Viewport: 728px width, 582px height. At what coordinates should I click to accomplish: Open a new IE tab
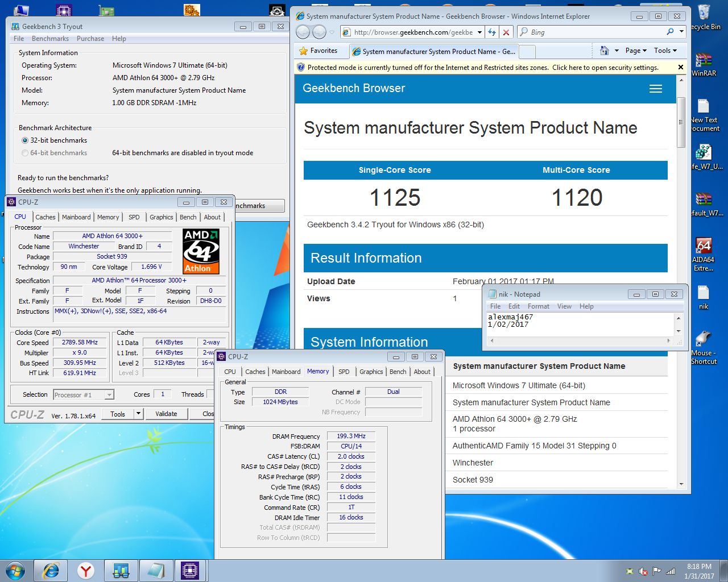coord(527,52)
